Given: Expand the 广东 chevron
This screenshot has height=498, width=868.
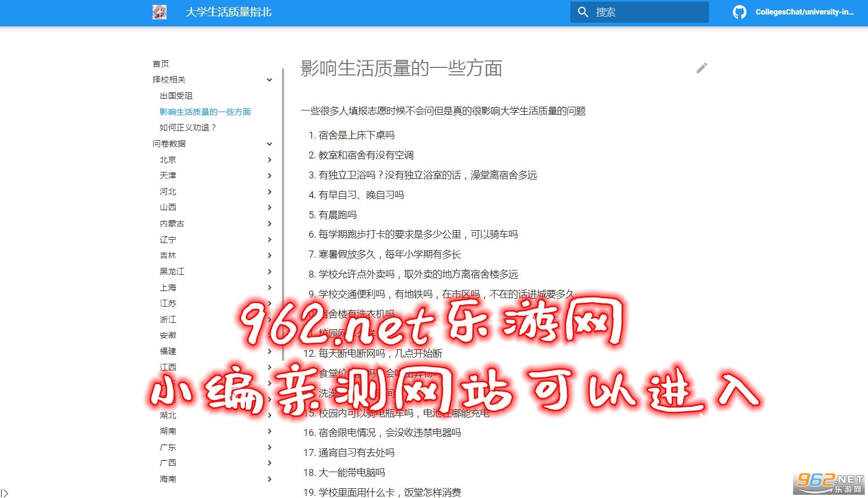Looking at the screenshot, I should click(270, 447).
